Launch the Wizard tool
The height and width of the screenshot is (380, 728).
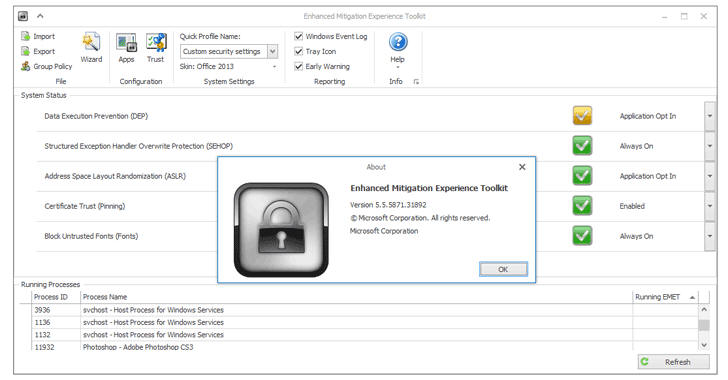[x=91, y=47]
